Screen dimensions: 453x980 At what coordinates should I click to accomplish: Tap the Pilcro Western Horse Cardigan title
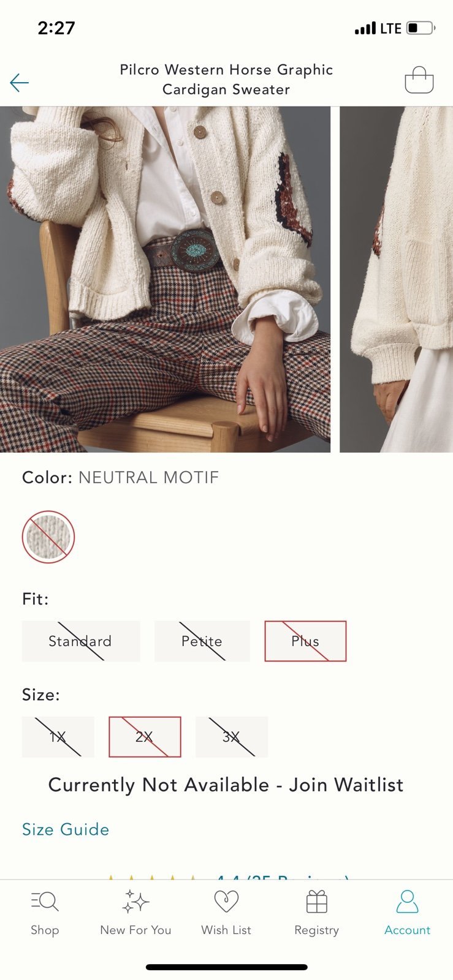point(226,80)
